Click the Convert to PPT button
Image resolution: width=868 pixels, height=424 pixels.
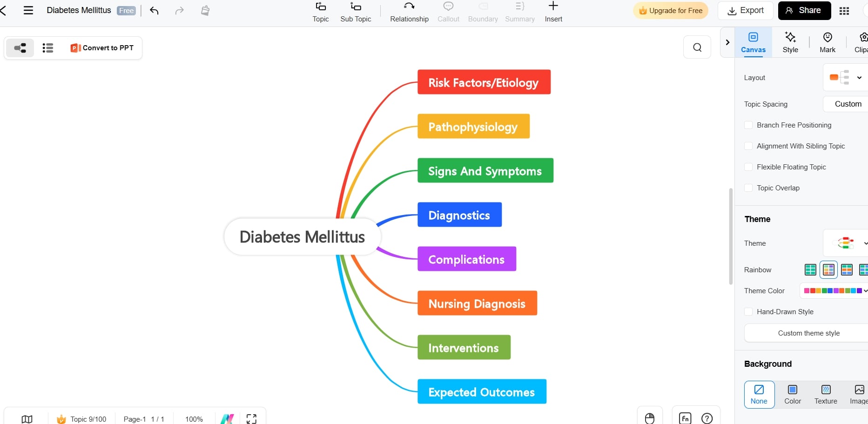101,47
